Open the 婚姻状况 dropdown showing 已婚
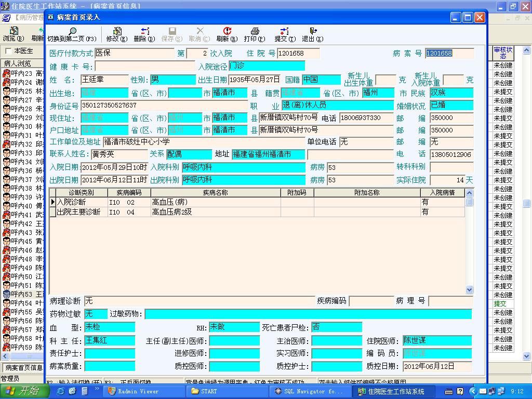532x399 pixels. point(451,105)
